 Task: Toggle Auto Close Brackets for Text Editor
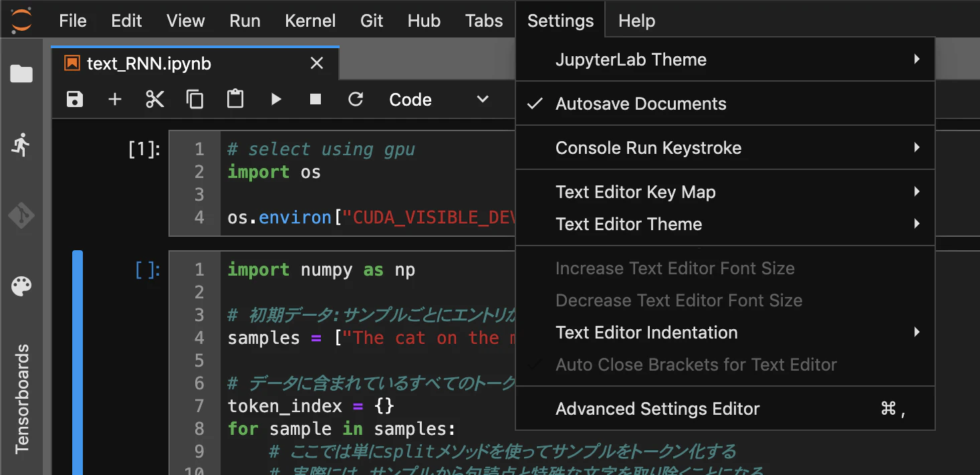[x=725, y=365]
